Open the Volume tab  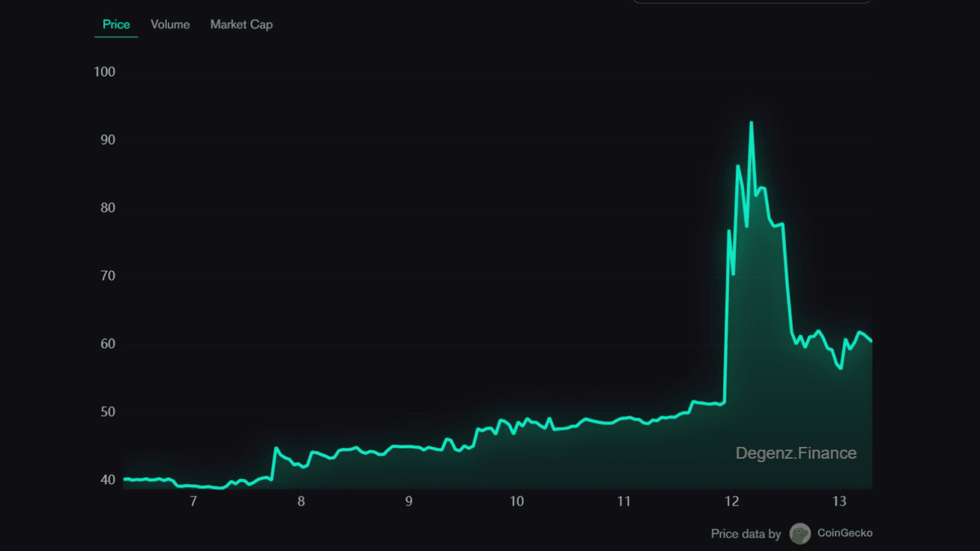(170, 25)
